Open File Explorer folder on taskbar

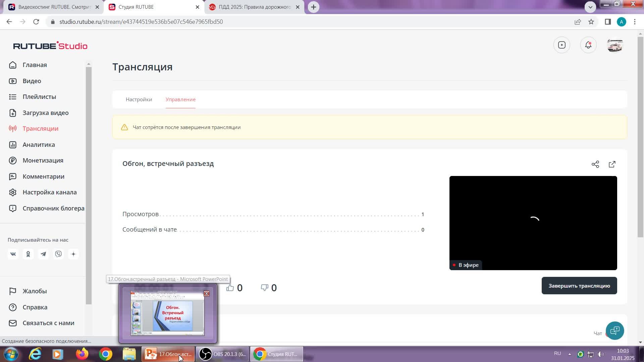129,354
